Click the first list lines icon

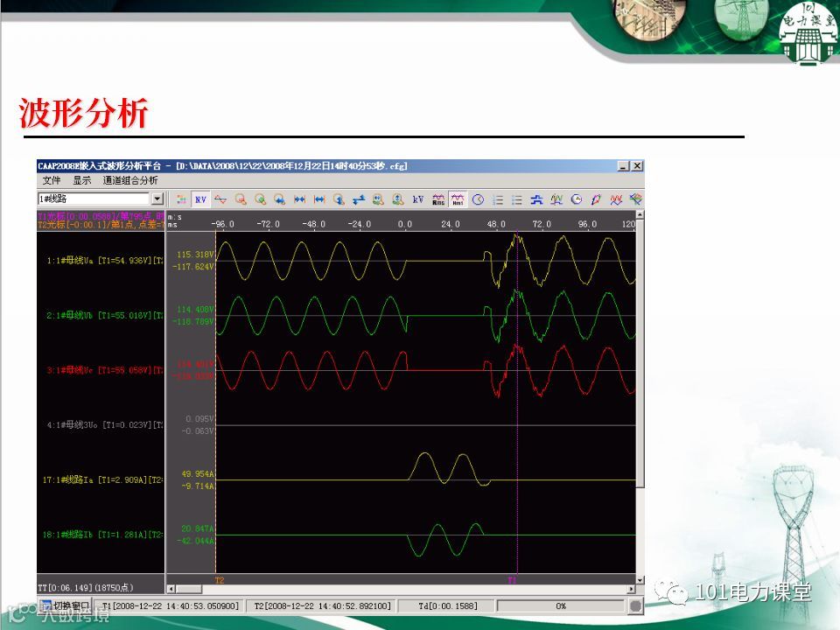click(x=498, y=199)
